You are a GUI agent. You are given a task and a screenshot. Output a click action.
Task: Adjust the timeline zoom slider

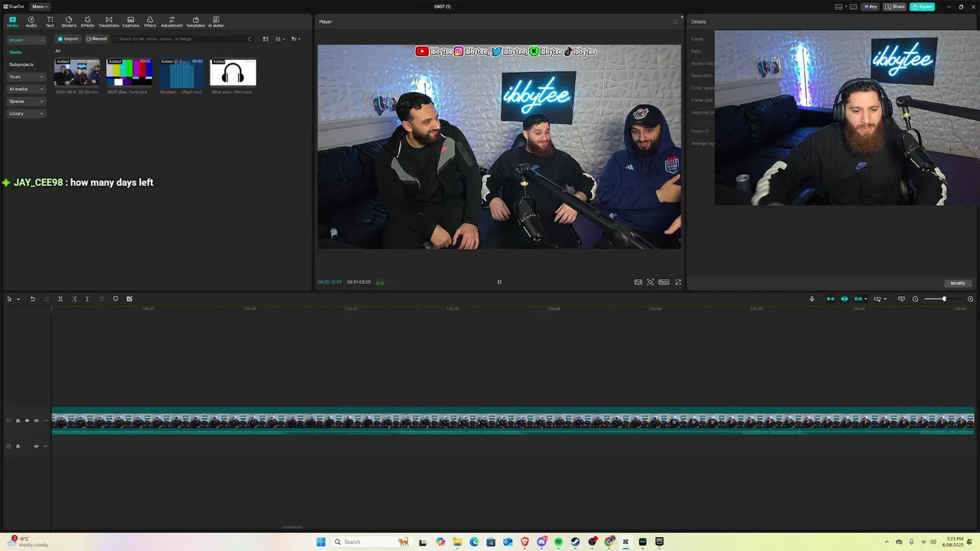click(943, 298)
